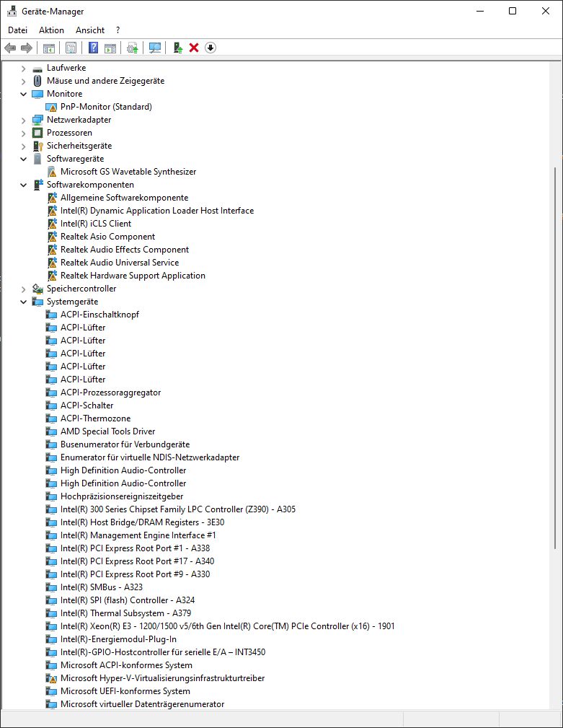
Task: Collapse the Systemgeräte node
Action: tap(23, 302)
